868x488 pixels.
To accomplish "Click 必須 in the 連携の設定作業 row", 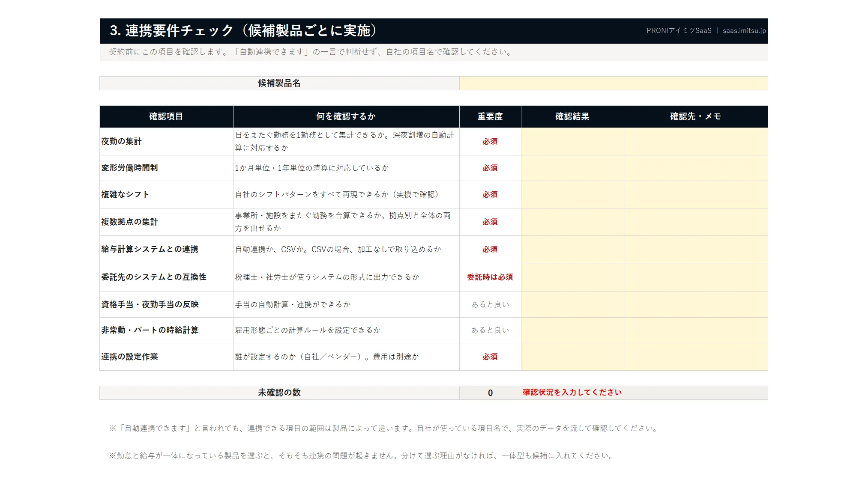I will click(x=490, y=357).
